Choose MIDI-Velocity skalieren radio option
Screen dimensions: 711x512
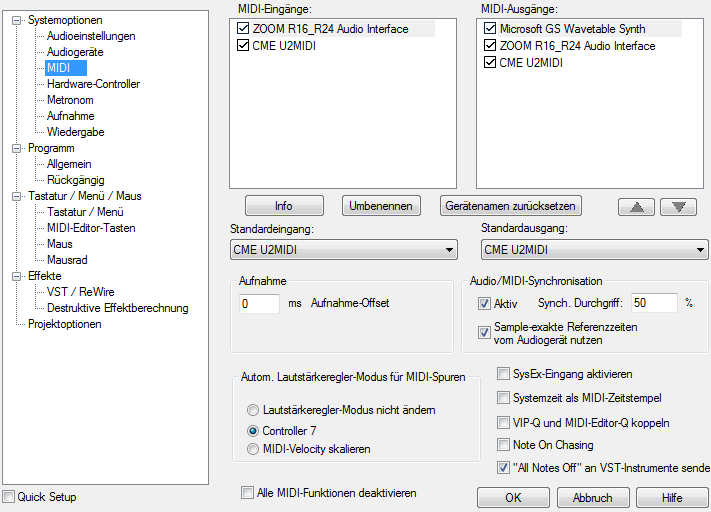(x=253, y=449)
